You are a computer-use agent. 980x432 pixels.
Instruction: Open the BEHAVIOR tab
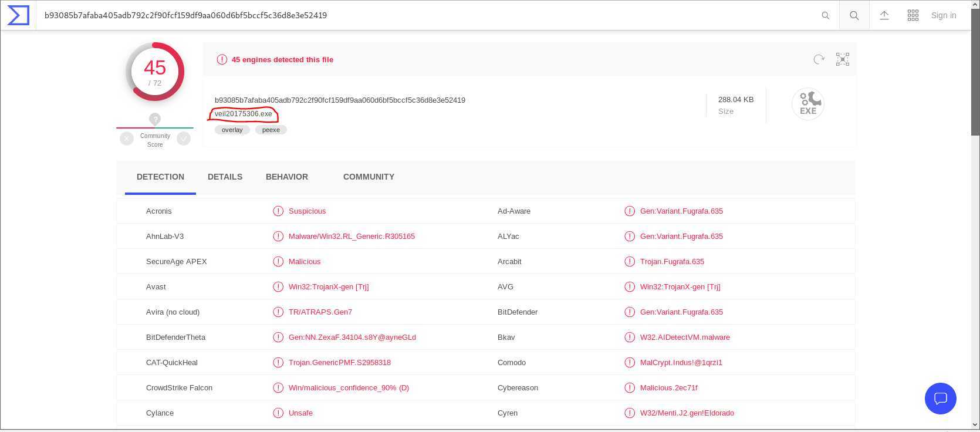[287, 177]
